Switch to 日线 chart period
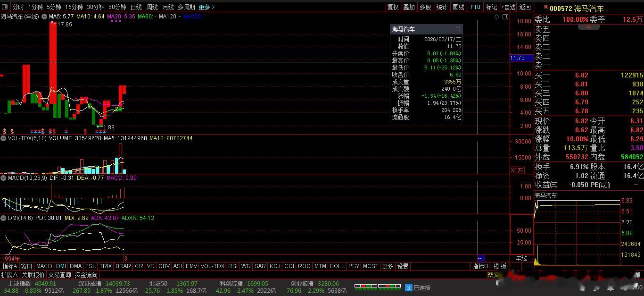 136,7
